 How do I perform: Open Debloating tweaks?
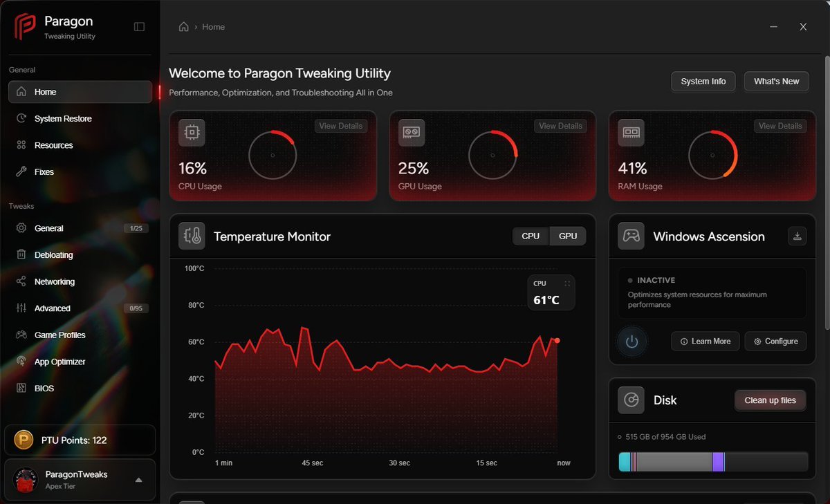pos(80,255)
